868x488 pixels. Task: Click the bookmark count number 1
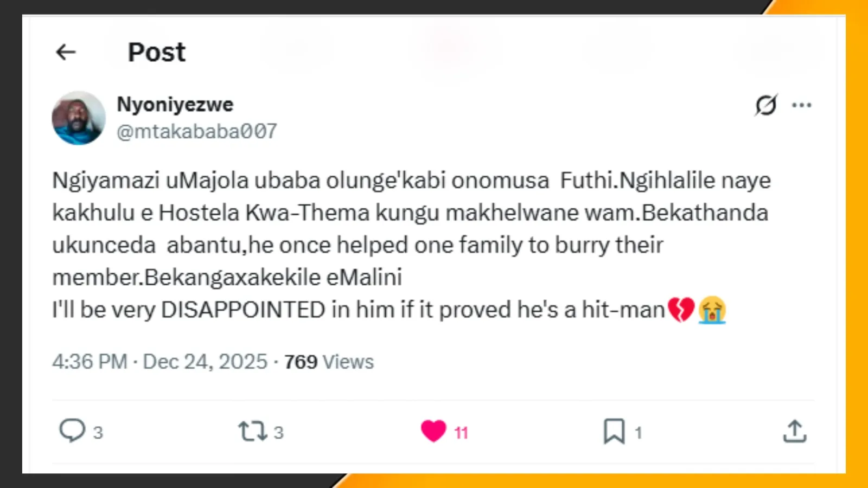point(639,433)
